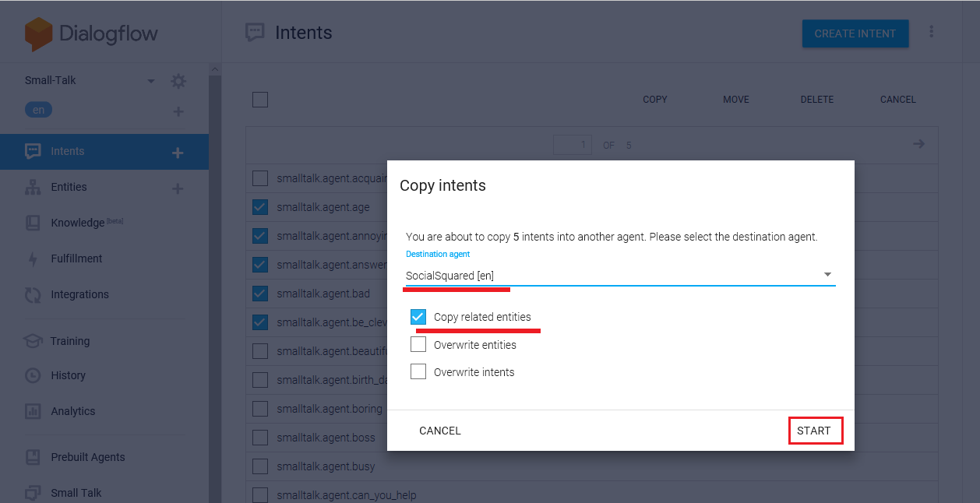Enable the Overwrite intents checkbox
Viewport: 980px width, 503px height.
[418, 372]
